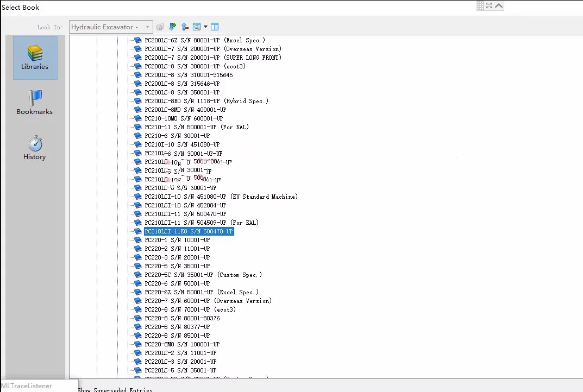Click highlighted PC210LCI-11E0 S/N 500470-UP
The height and width of the screenshot is (392, 583).
tap(189, 231)
